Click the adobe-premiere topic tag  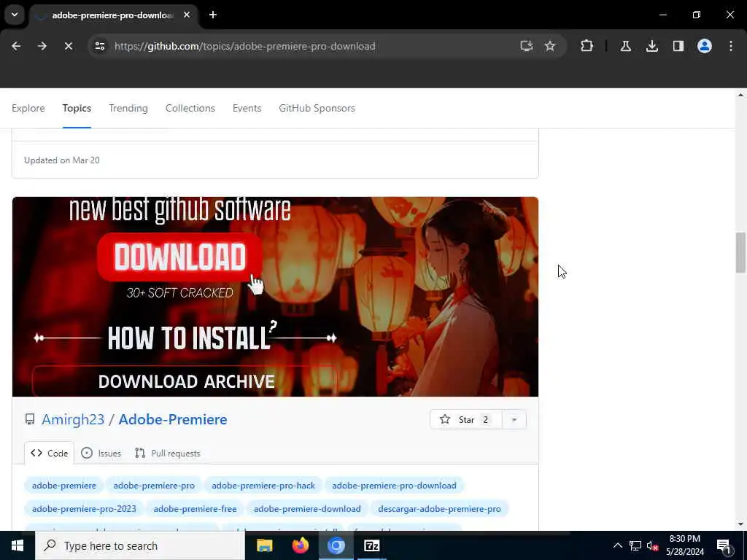[64, 485]
